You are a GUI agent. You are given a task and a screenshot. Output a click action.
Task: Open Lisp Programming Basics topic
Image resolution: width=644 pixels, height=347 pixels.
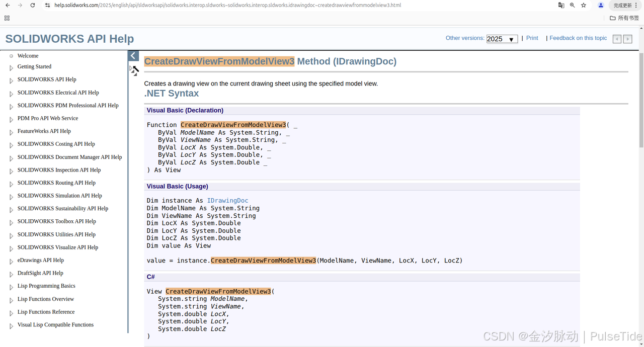point(46,286)
